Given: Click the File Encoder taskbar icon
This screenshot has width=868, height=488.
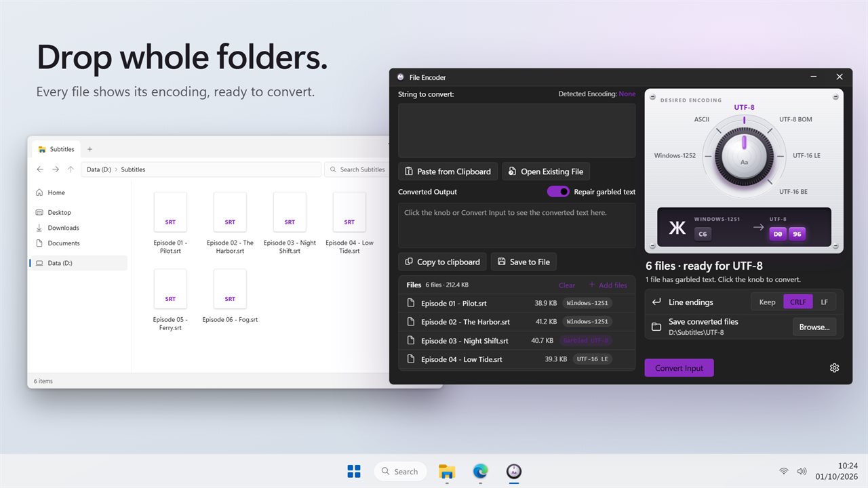Looking at the screenshot, I should click(514, 471).
